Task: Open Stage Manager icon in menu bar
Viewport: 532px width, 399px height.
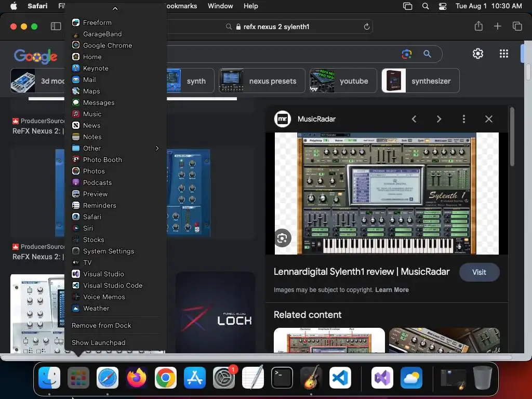Action: (407, 6)
